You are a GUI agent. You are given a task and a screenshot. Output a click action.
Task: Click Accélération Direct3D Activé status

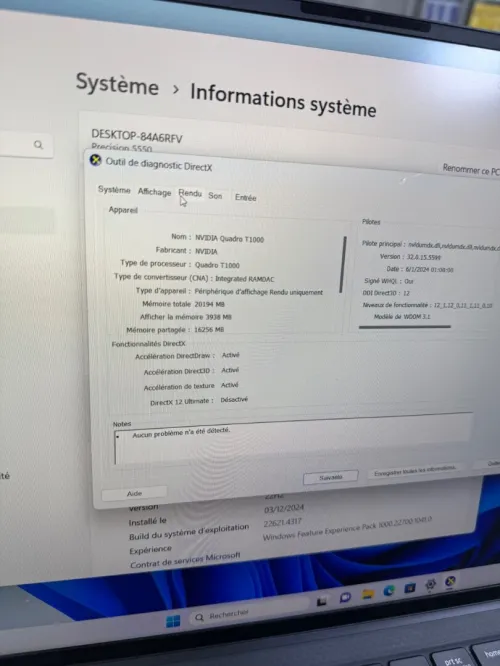coord(230,370)
